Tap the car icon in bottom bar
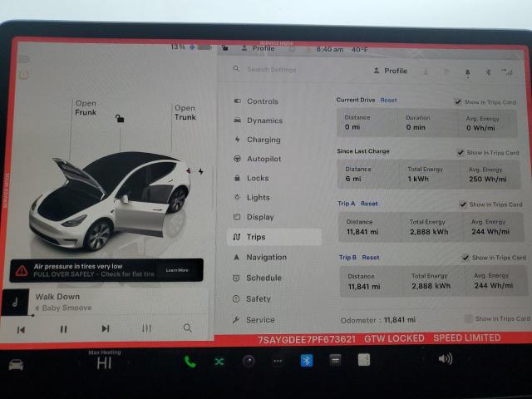The height and width of the screenshot is (399, 532). (x=16, y=365)
